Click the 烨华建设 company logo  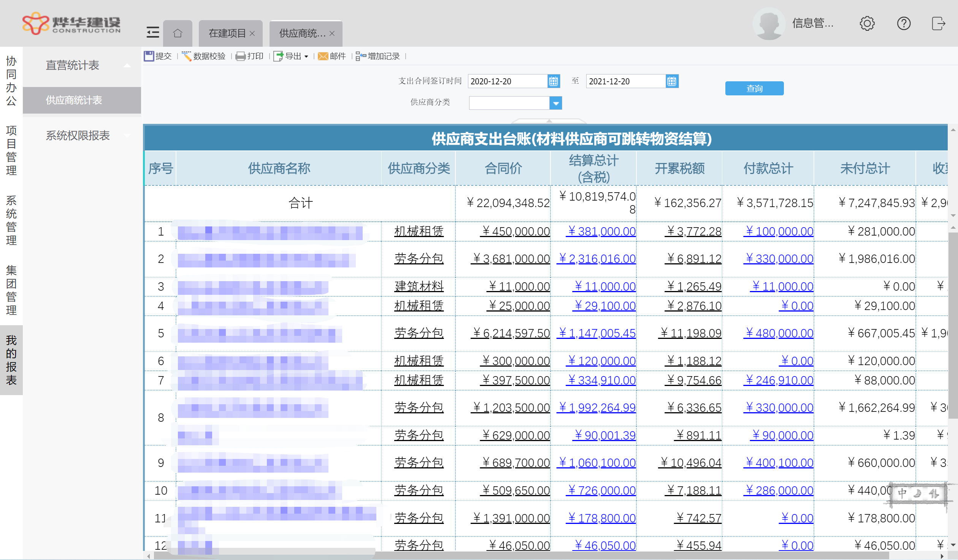71,23
